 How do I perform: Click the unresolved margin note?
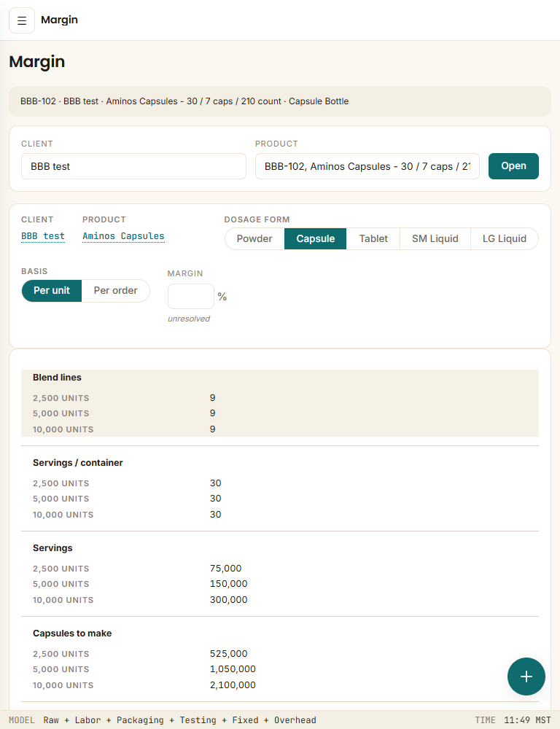click(189, 319)
